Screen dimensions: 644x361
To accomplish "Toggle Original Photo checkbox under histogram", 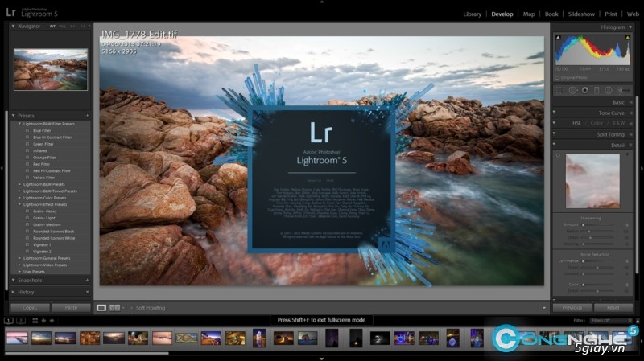I will pyautogui.click(x=557, y=77).
